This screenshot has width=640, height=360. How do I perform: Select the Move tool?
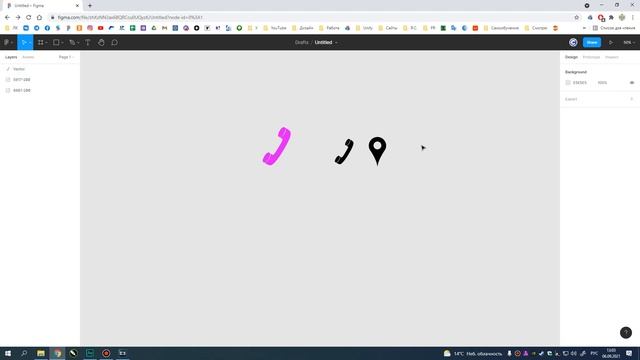coord(24,42)
